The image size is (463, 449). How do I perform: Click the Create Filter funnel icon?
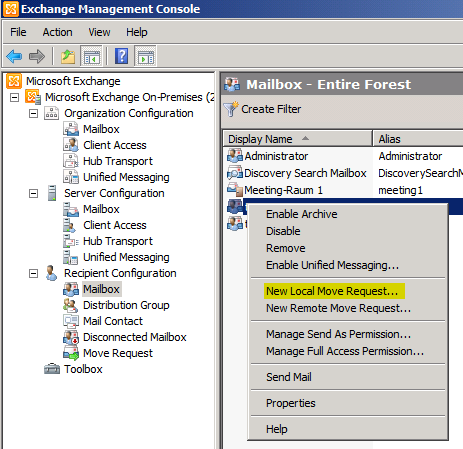231,109
